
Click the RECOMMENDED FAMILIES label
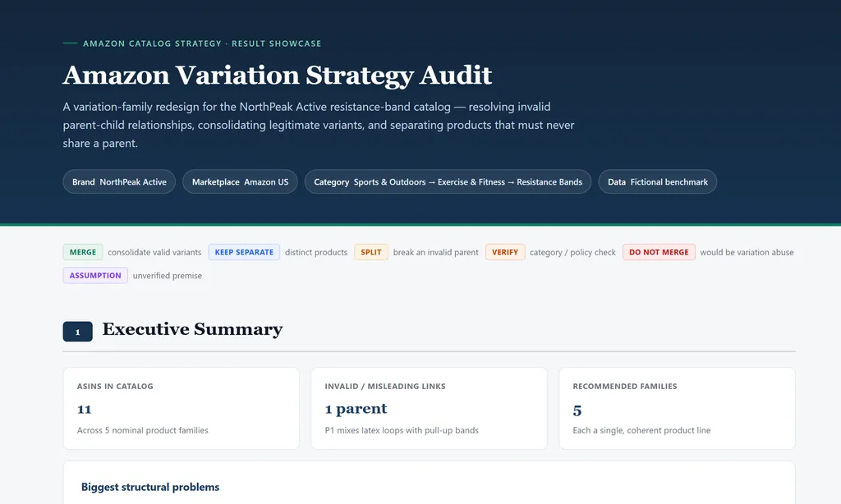625,386
